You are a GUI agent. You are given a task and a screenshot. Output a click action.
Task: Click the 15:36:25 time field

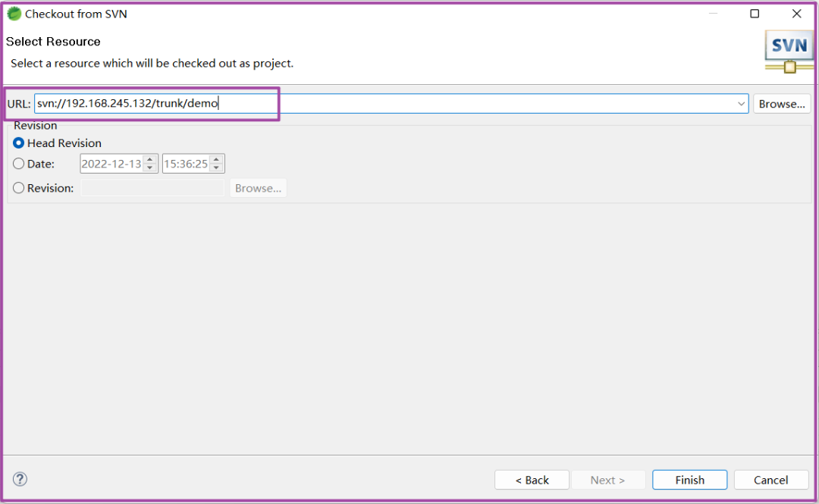click(x=186, y=164)
